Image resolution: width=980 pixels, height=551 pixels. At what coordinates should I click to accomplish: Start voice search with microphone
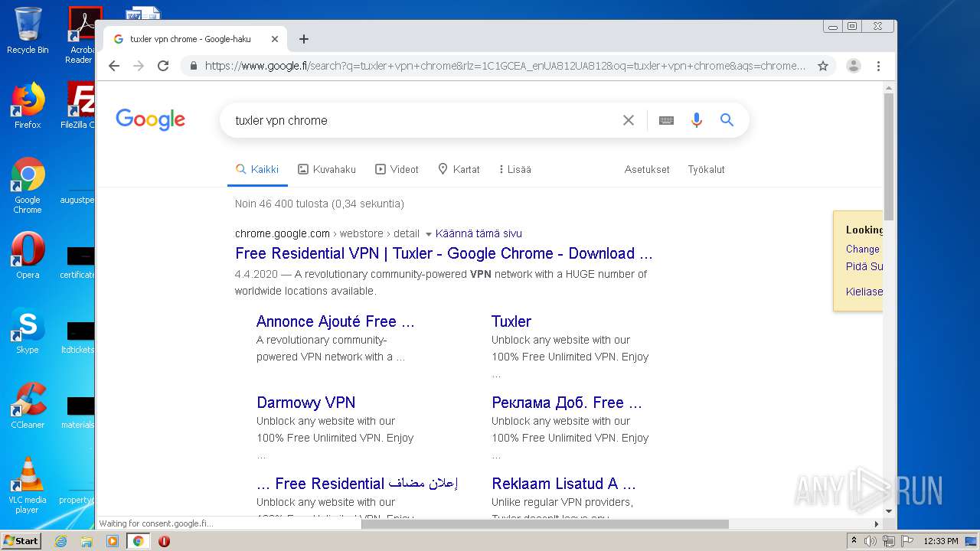click(x=696, y=120)
